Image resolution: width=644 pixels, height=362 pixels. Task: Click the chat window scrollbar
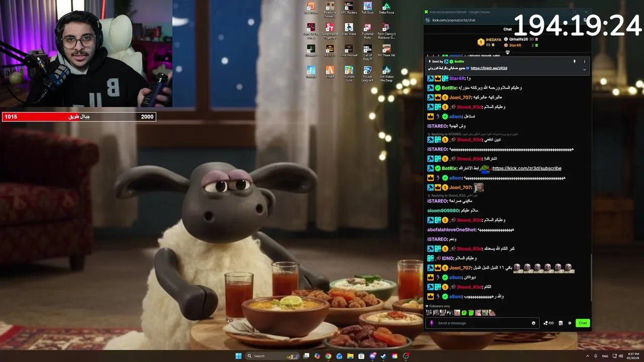[x=591, y=277]
